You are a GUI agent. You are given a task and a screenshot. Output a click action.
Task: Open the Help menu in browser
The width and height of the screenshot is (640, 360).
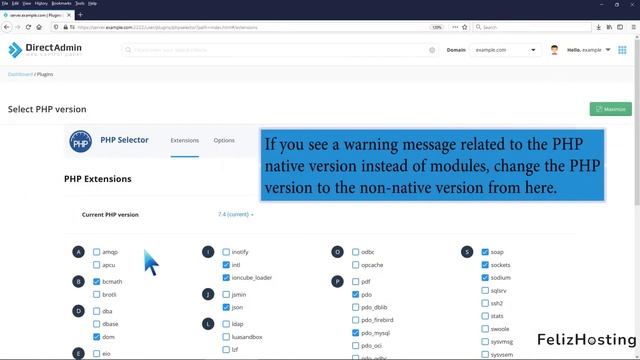pyautogui.click(x=93, y=3)
